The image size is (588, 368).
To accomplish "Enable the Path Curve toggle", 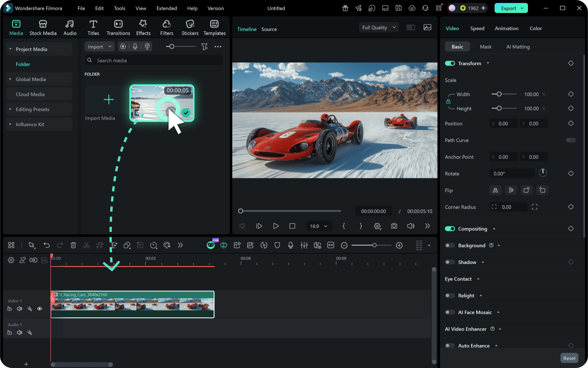I will pos(571,140).
